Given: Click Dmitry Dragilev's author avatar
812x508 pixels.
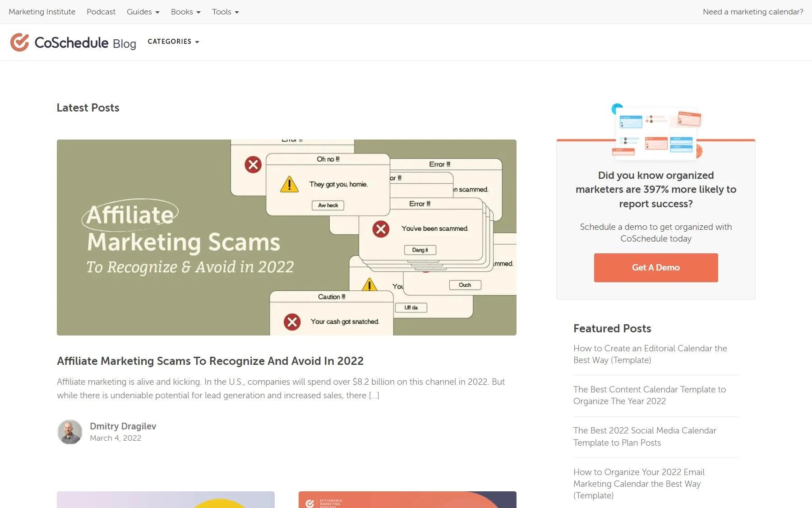Looking at the screenshot, I should coord(70,432).
